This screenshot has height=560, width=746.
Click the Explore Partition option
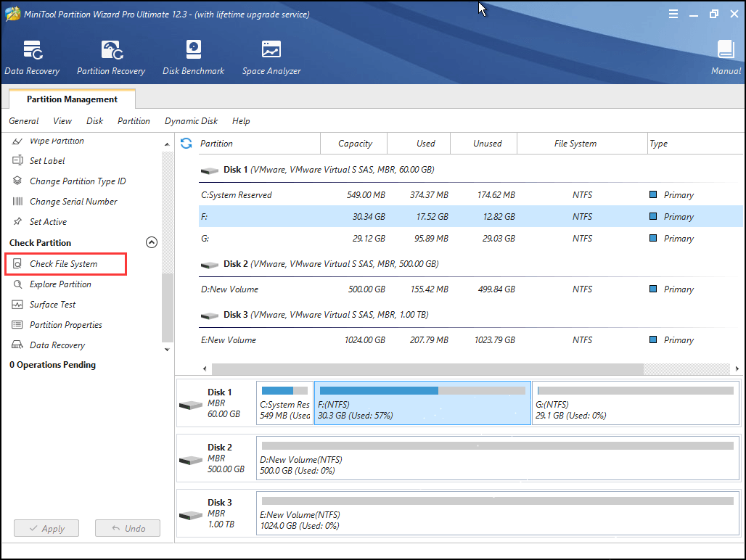tap(60, 284)
